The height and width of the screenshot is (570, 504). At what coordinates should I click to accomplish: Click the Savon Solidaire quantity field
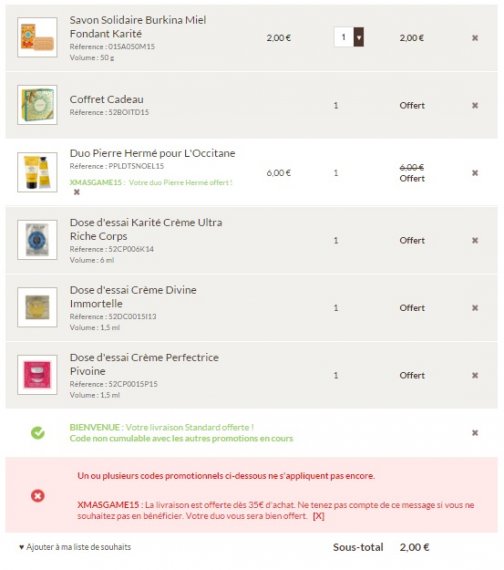tap(344, 37)
